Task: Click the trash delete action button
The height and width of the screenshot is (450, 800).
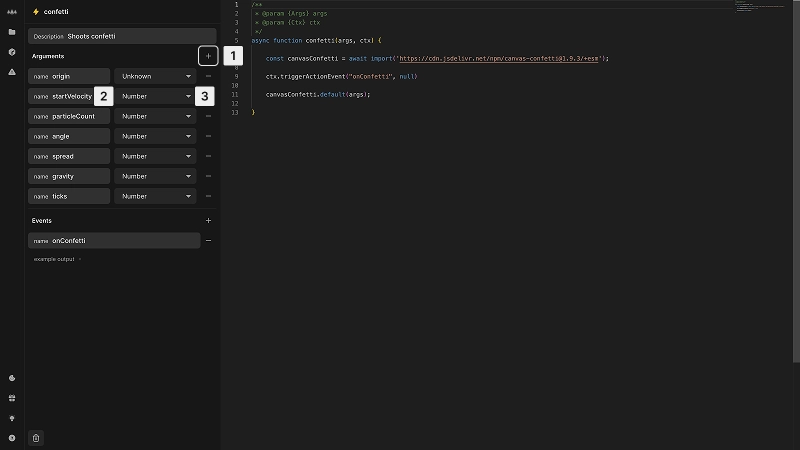Action: coord(36,438)
